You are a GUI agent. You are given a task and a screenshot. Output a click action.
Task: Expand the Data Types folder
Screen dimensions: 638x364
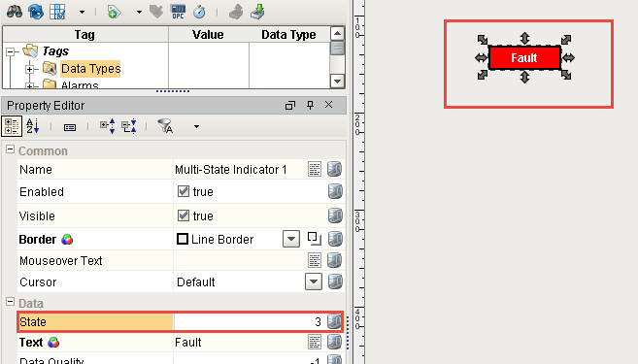point(29,69)
